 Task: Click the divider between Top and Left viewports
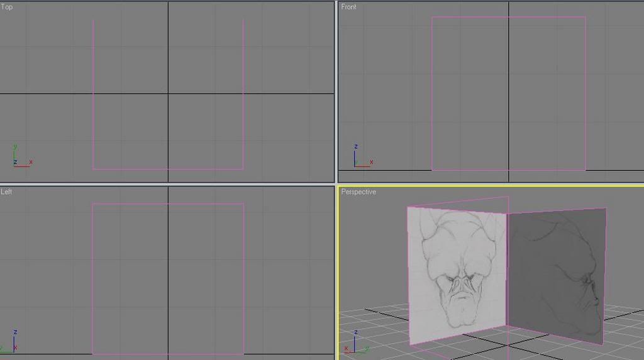pos(167,183)
